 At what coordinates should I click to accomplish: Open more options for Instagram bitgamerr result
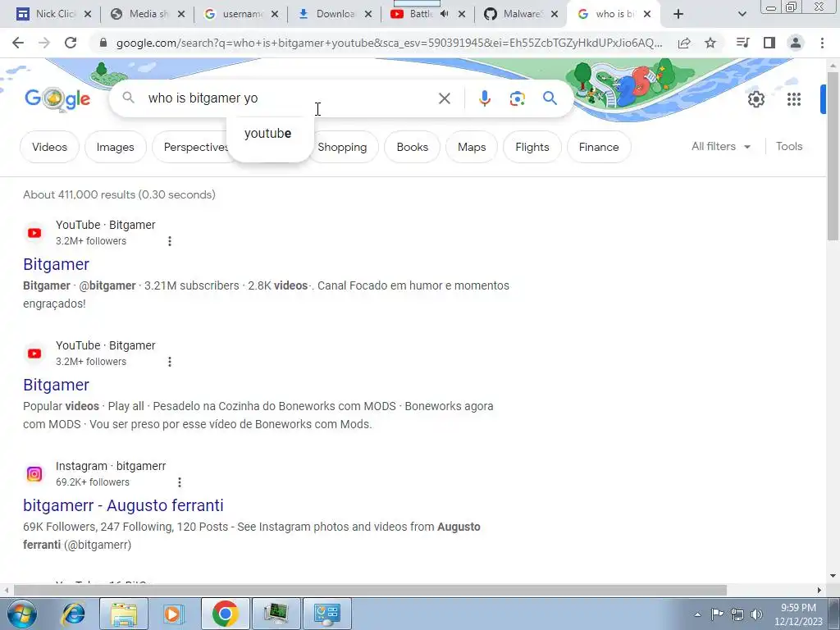point(180,482)
